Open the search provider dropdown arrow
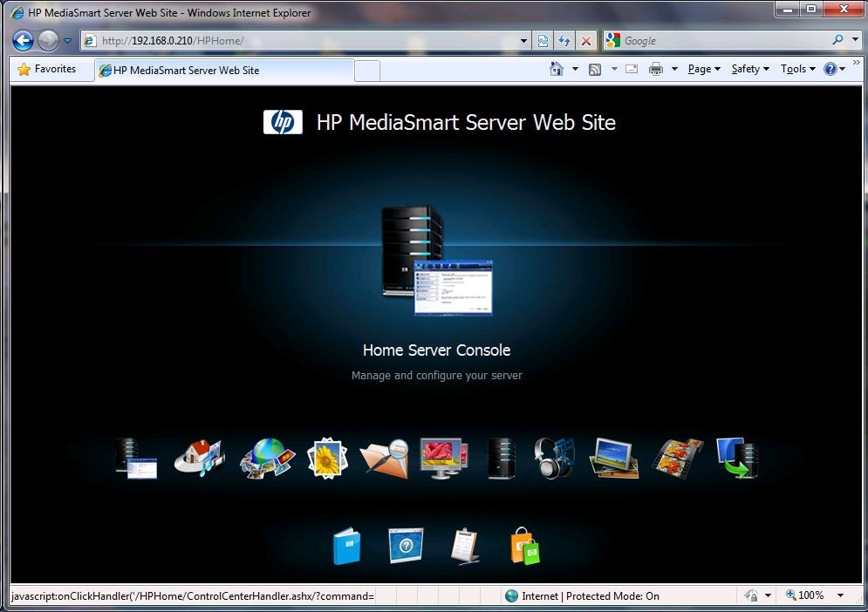 coord(855,40)
